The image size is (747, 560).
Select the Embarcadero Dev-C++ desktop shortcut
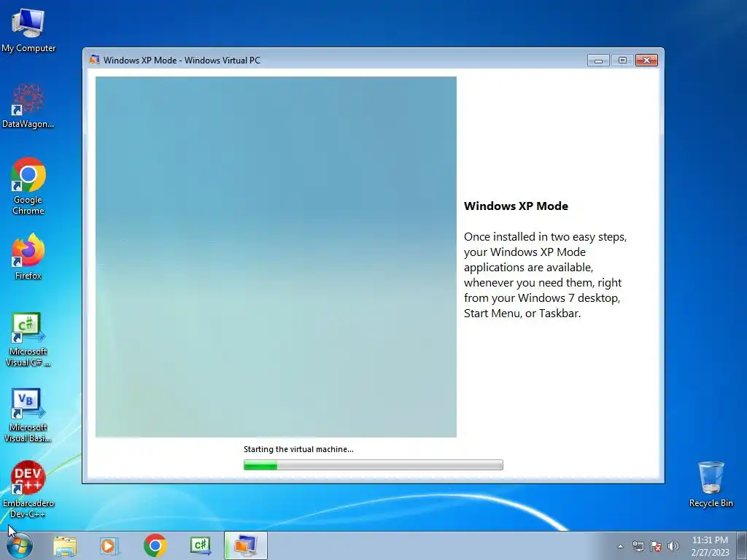click(x=28, y=489)
